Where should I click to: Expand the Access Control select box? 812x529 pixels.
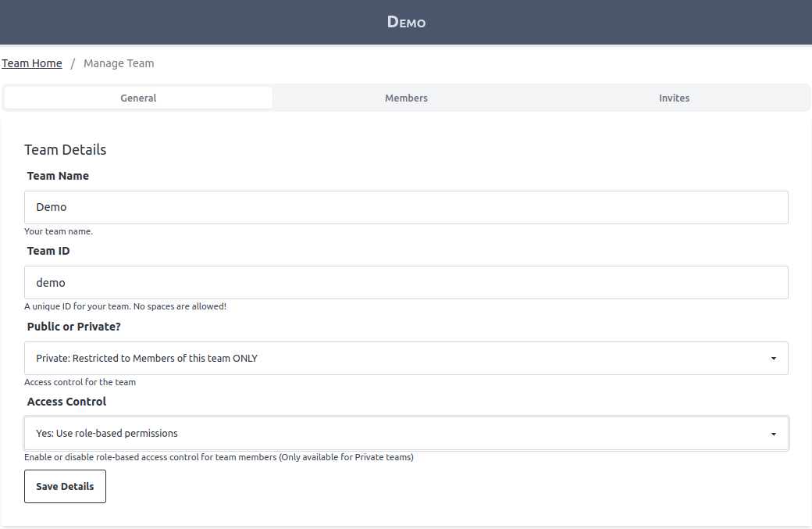(390, 433)
